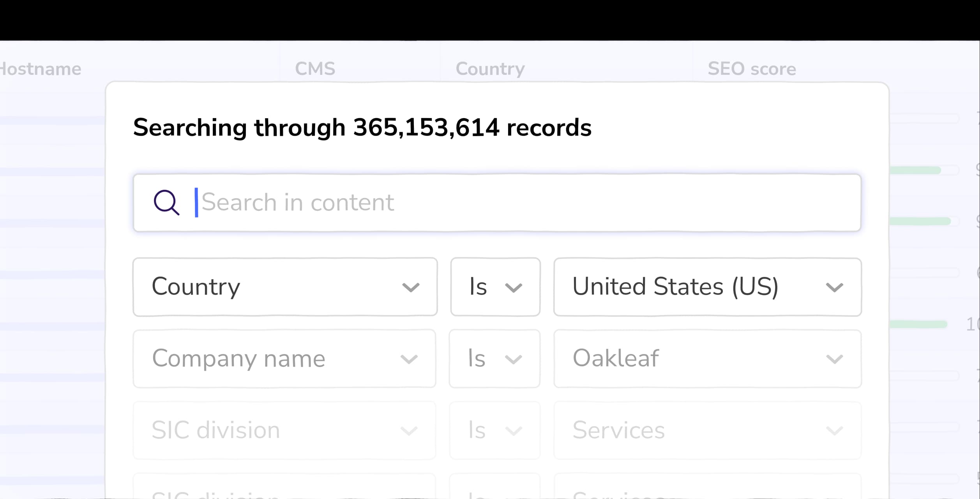Click the magnifying glass search icon

click(x=167, y=203)
